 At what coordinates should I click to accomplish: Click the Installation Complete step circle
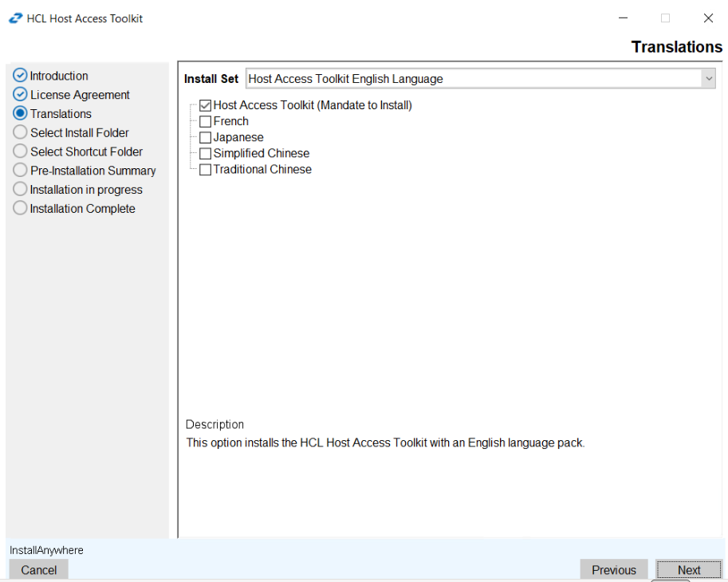pyautogui.click(x=20, y=208)
